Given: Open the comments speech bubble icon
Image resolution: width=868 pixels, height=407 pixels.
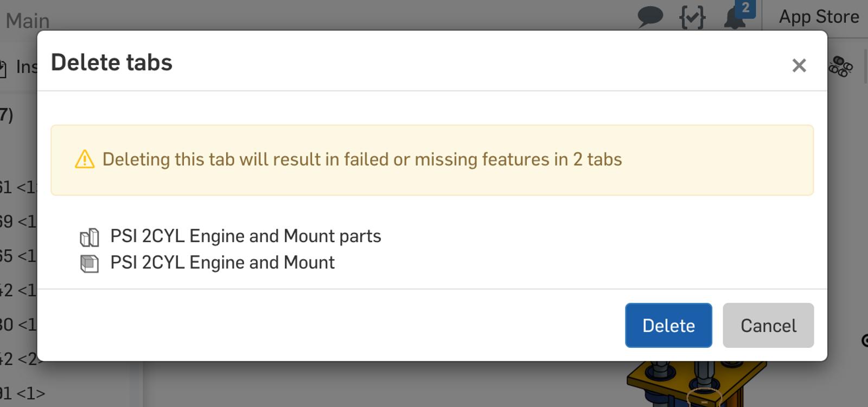Looking at the screenshot, I should pos(650,16).
